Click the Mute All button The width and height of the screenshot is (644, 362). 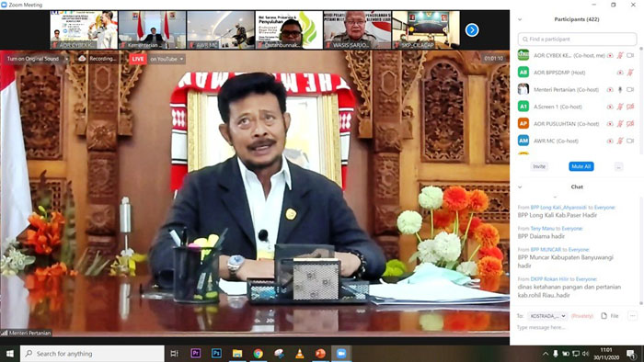point(581,166)
